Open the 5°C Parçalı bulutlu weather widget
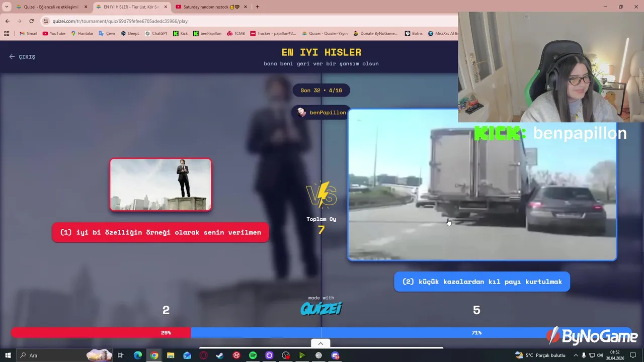644x362 pixels. point(540,355)
